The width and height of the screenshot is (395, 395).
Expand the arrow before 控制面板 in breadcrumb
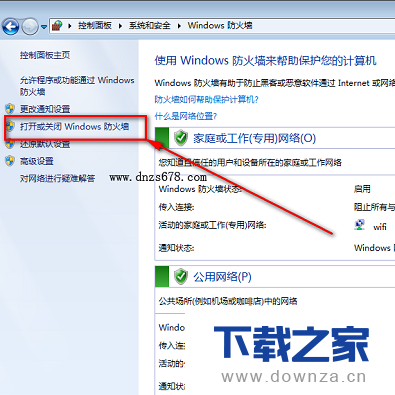(x=70, y=26)
